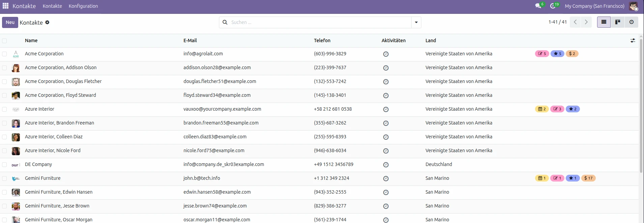
Task: Open record Azure Interior, Nicole Ford
Action: 53,150
